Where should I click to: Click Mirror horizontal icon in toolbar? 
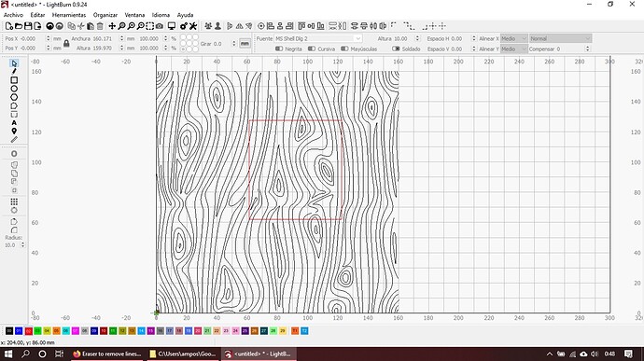240,26
